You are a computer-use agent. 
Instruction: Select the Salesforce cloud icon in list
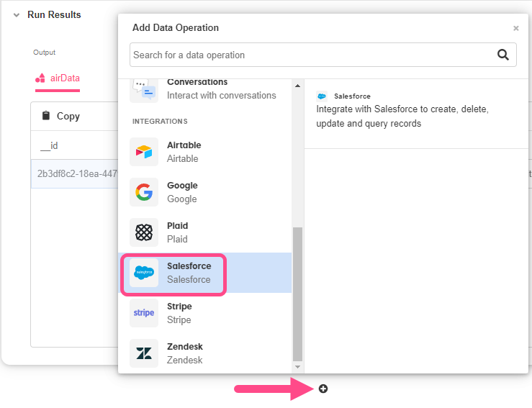(144, 273)
